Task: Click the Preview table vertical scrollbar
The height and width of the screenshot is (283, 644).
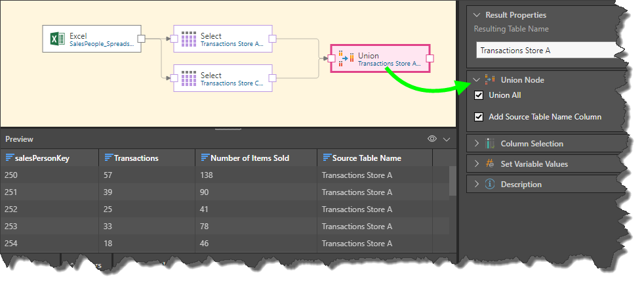Action: click(x=452, y=181)
